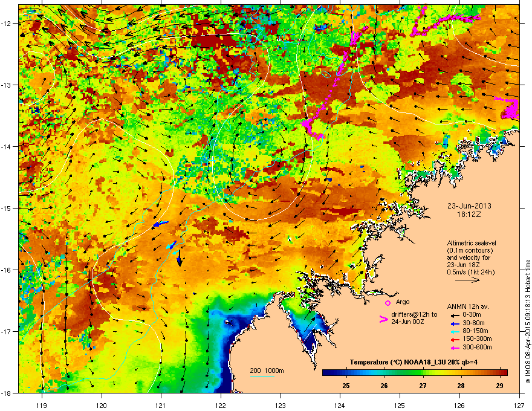Click the -15 latitude axis label

(7, 208)
